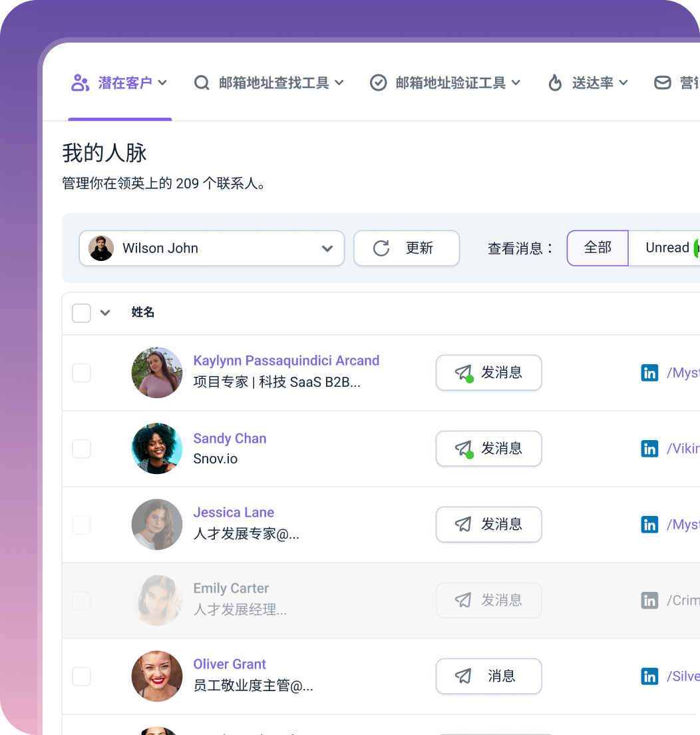The image size is (700, 735).
Task: Open Emily Carter profile link
Action: pos(231,589)
